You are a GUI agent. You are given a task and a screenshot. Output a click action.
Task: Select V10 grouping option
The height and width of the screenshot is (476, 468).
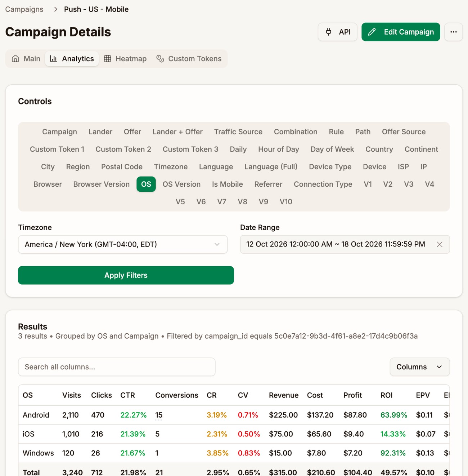point(286,202)
